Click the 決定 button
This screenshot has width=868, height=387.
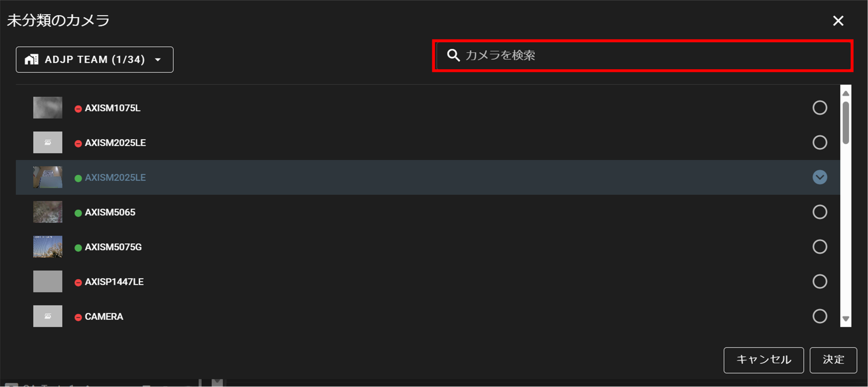(x=833, y=360)
